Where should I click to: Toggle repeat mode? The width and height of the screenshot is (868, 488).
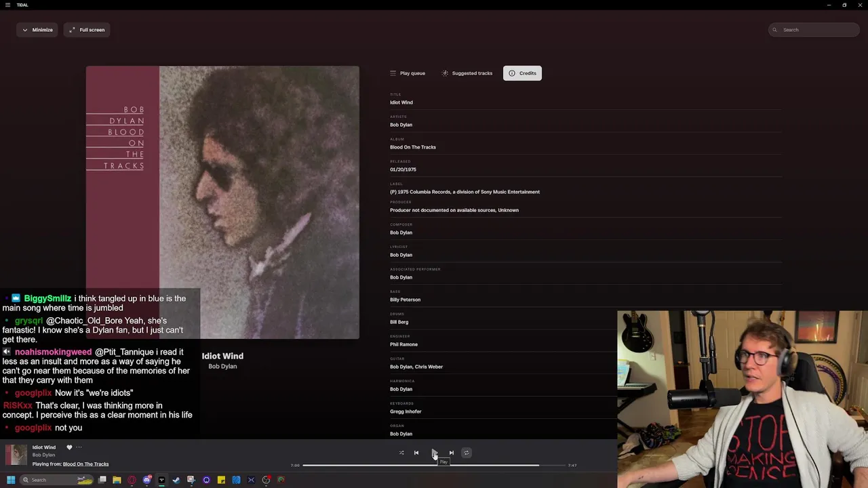(466, 453)
